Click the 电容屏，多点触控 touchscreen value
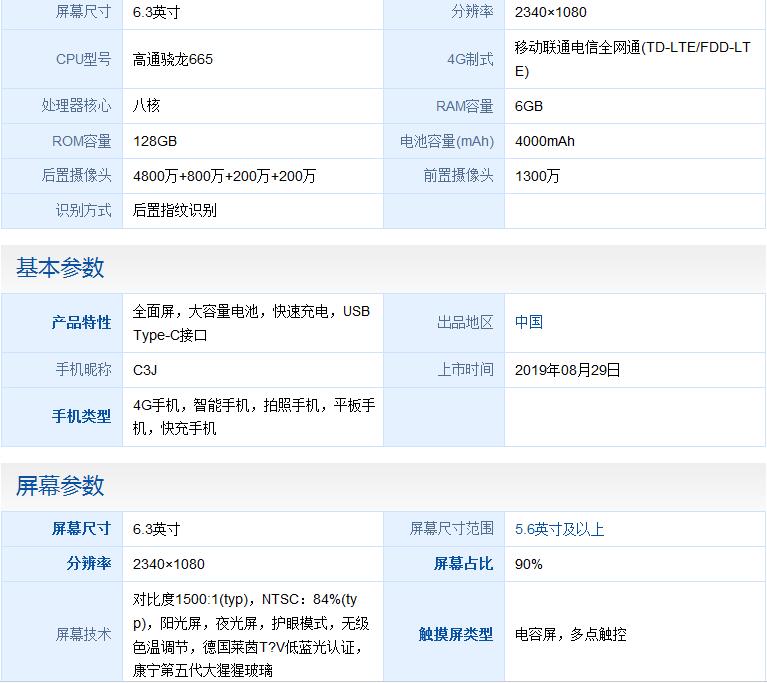Viewport: 767px width, 683px height. [x=570, y=634]
